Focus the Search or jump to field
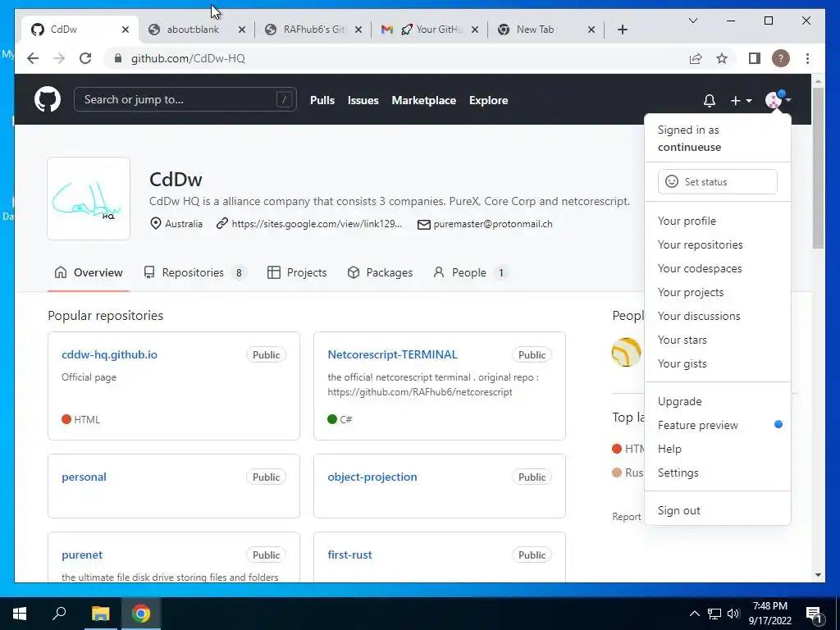 [x=185, y=99]
